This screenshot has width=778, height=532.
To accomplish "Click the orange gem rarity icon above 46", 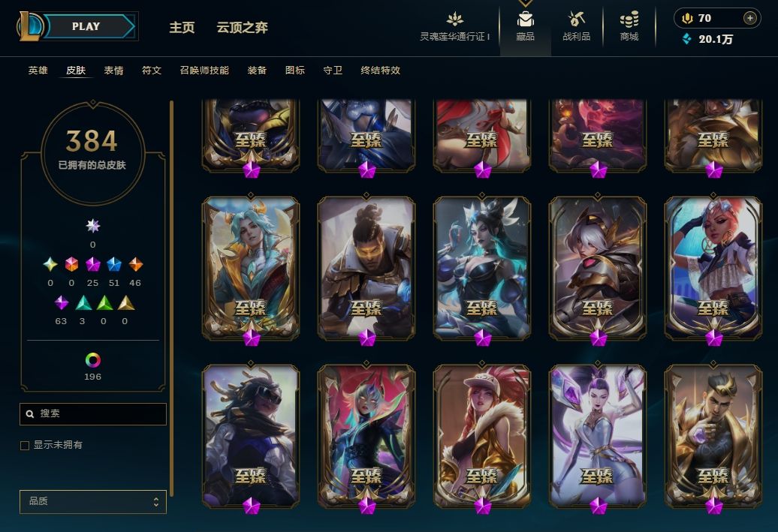I will [x=135, y=264].
